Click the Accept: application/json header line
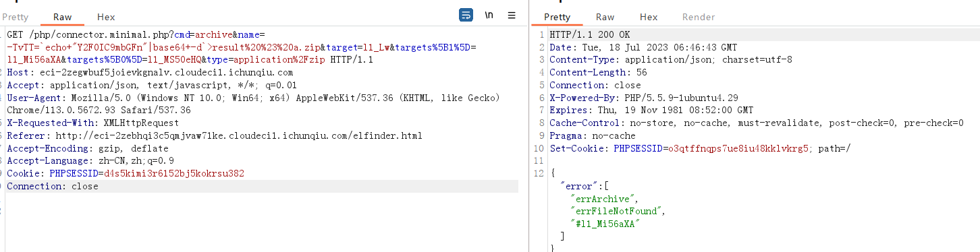This screenshot has width=980, height=252. [152, 85]
